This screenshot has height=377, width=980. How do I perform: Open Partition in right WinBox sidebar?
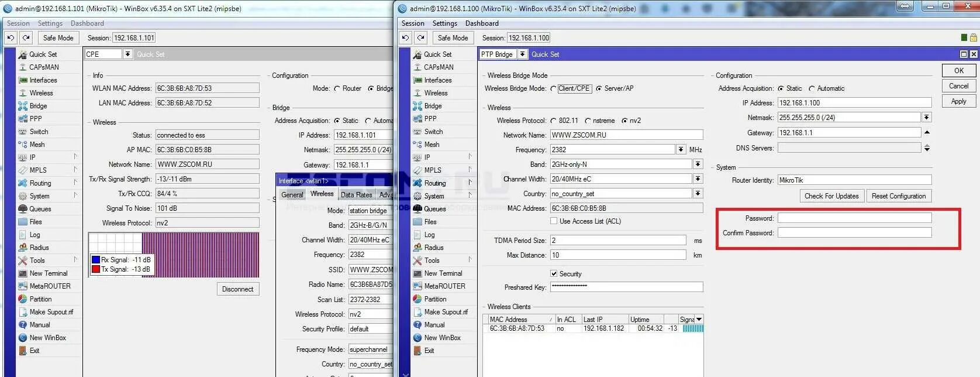click(x=436, y=299)
